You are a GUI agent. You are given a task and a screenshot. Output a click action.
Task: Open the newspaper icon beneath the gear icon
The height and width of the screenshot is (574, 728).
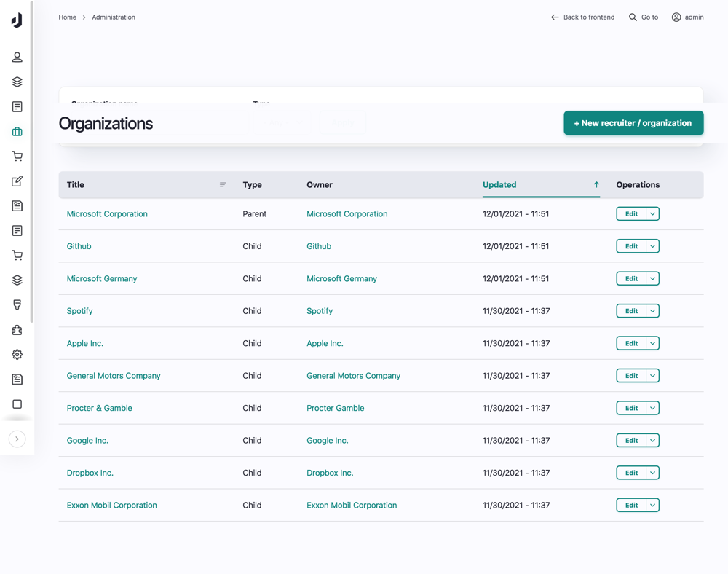17,380
